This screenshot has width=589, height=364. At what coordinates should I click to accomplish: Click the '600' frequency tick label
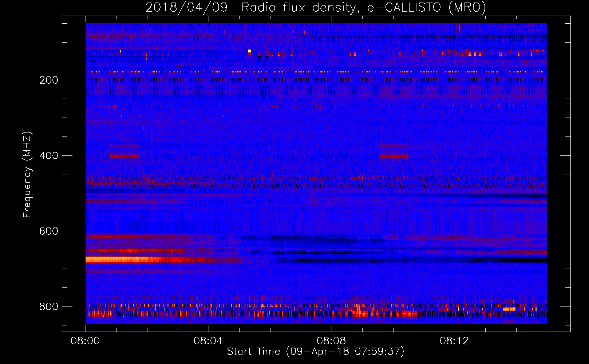pos(49,232)
